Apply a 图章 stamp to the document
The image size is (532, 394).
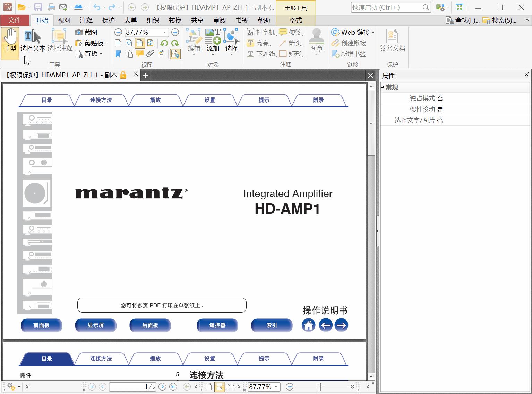pyautogui.click(x=316, y=41)
